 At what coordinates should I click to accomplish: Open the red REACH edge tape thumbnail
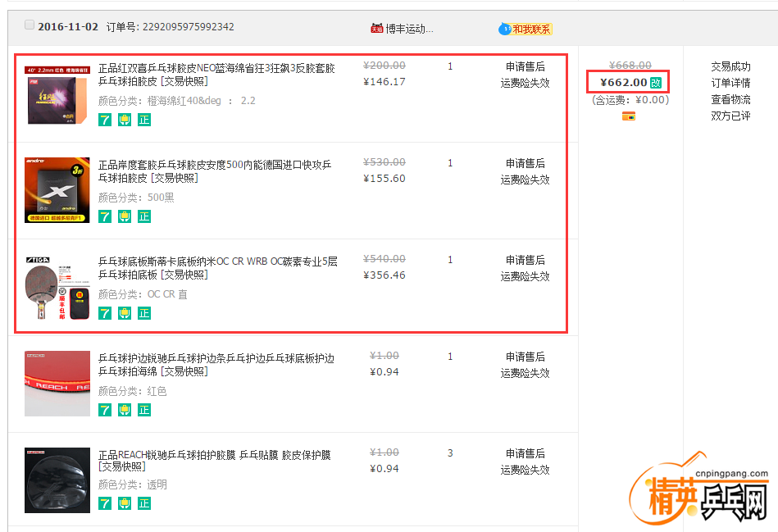pos(57,384)
